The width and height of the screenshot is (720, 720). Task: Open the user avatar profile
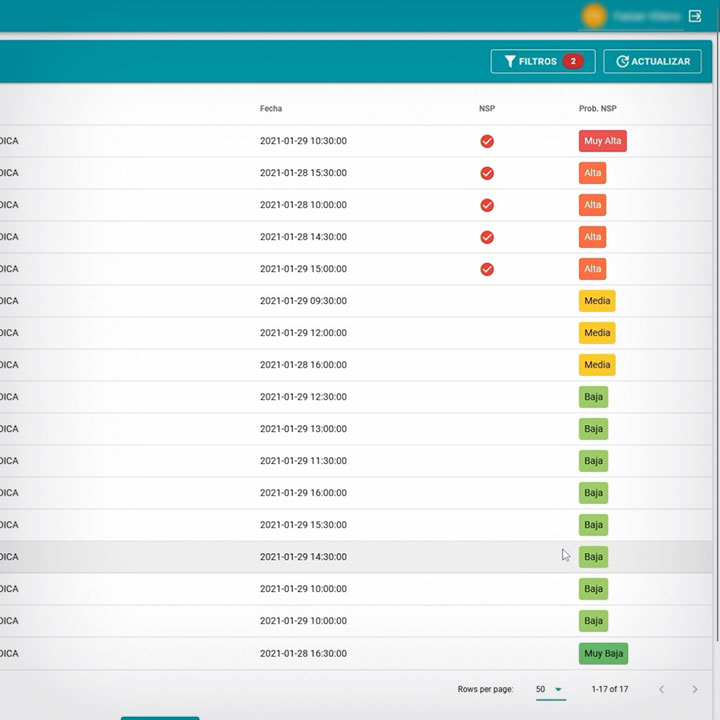click(594, 16)
